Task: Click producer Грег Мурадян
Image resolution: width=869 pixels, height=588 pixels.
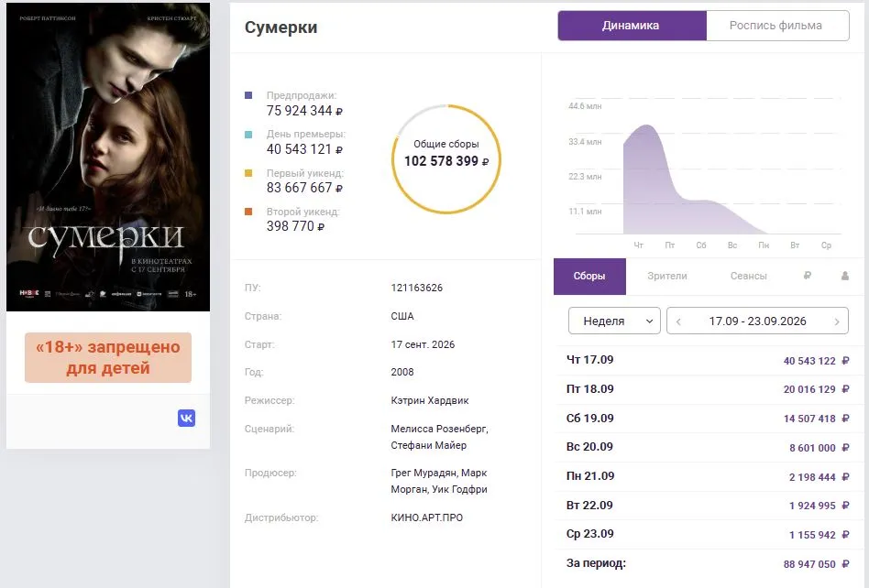Action: 424,473
